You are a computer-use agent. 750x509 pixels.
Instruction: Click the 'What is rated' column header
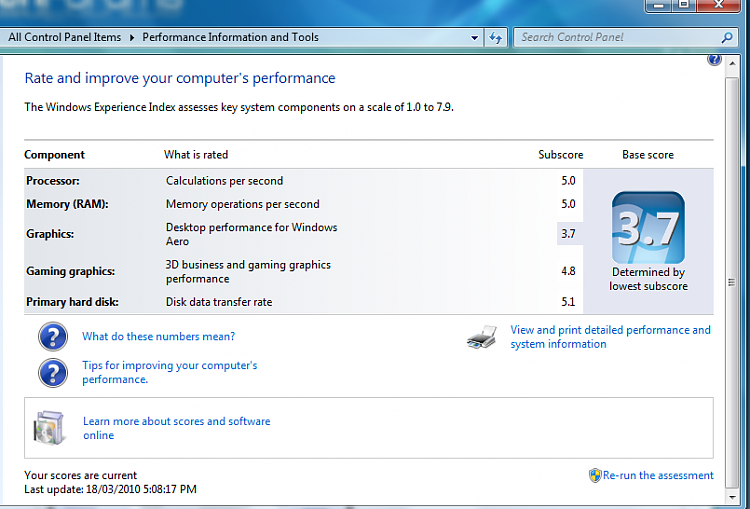196,155
